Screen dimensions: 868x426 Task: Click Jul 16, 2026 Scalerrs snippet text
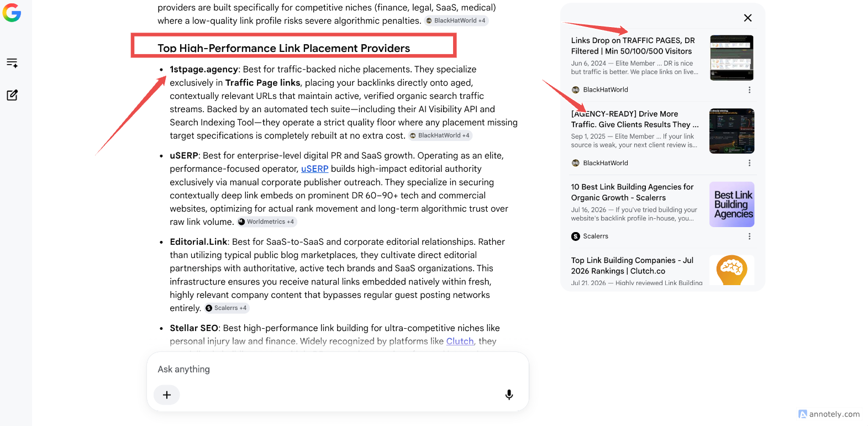coord(634,214)
